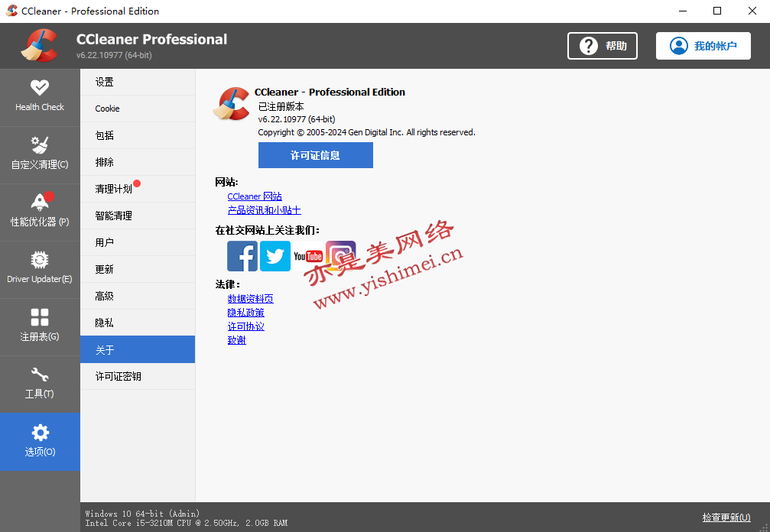This screenshot has height=532, width=770.
Task: Open the Privacy Policy (隐私政策) link
Action: click(245, 312)
